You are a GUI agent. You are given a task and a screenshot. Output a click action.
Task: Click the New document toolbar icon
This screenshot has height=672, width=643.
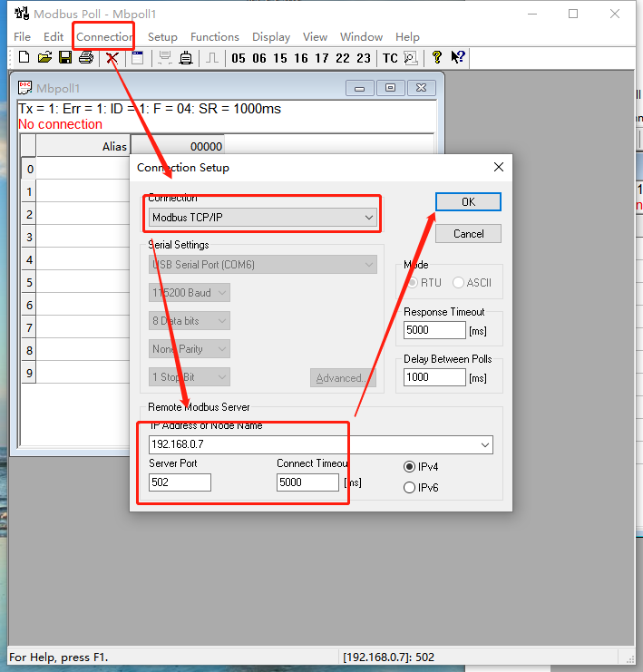(x=24, y=58)
